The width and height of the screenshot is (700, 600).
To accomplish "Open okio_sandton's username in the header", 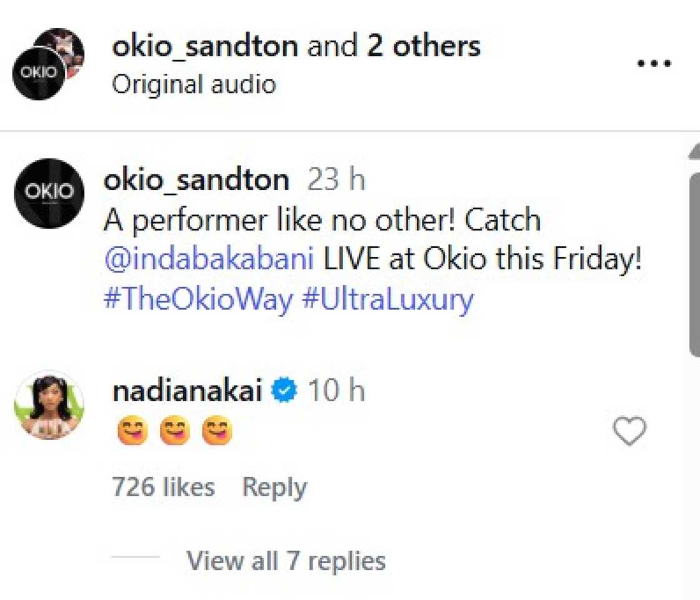I will coord(205,45).
